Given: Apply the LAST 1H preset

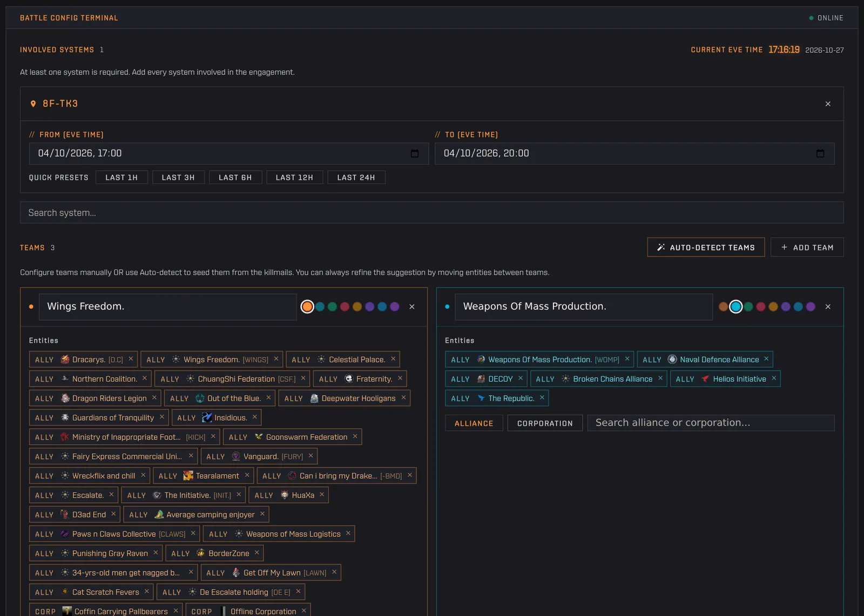Looking at the screenshot, I should [x=122, y=177].
